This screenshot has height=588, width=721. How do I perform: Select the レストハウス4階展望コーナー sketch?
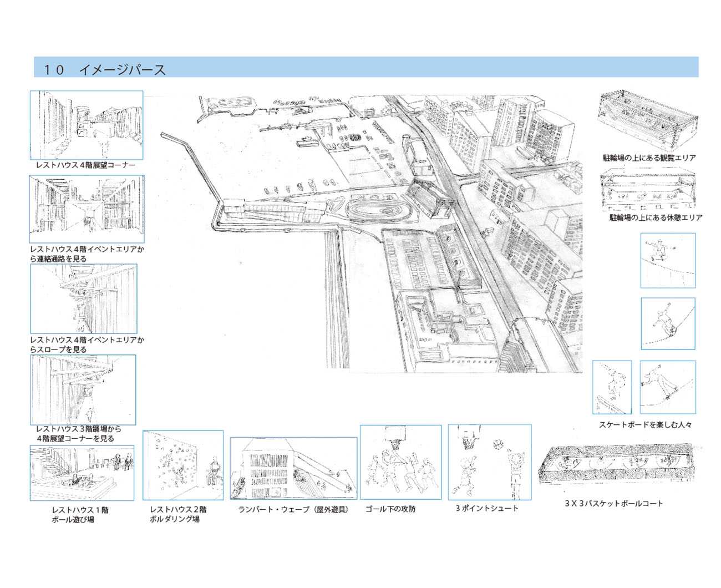[87, 125]
